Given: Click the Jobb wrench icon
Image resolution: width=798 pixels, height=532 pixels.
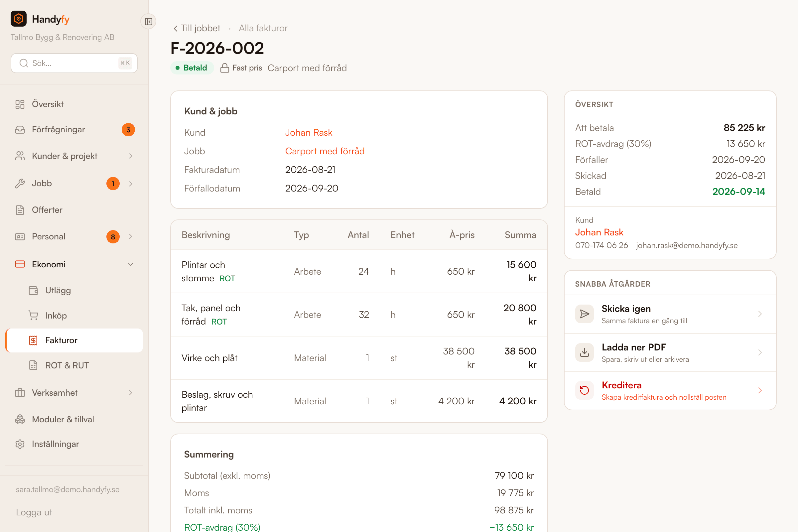Looking at the screenshot, I should (20, 184).
